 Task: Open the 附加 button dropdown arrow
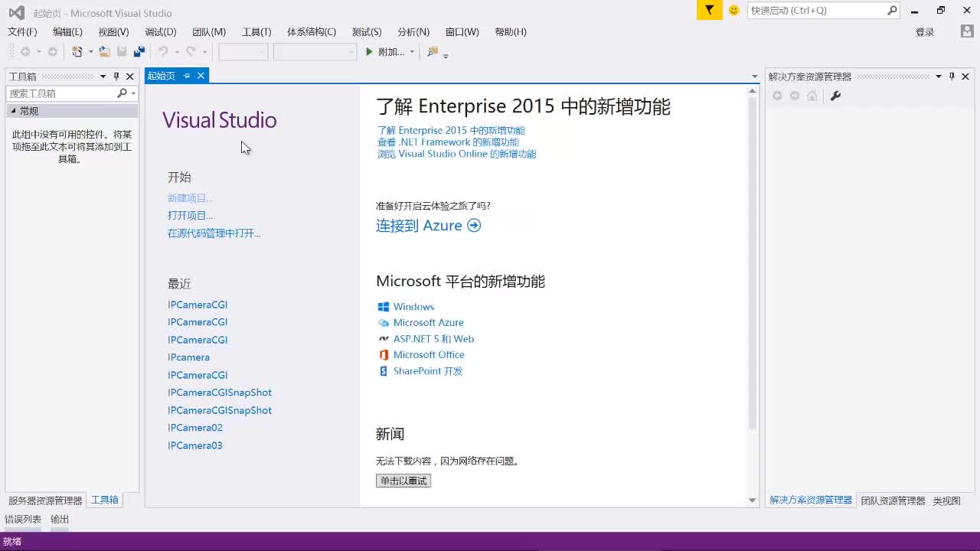point(412,52)
